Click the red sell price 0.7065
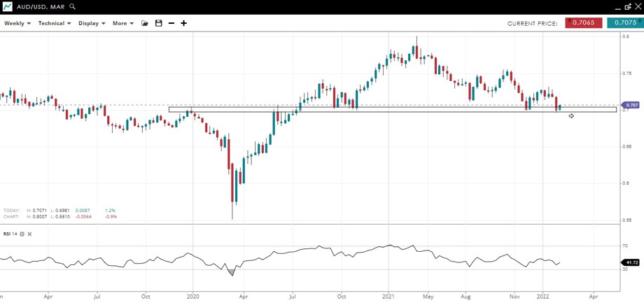The image size is (644, 305). tap(583, 23)
